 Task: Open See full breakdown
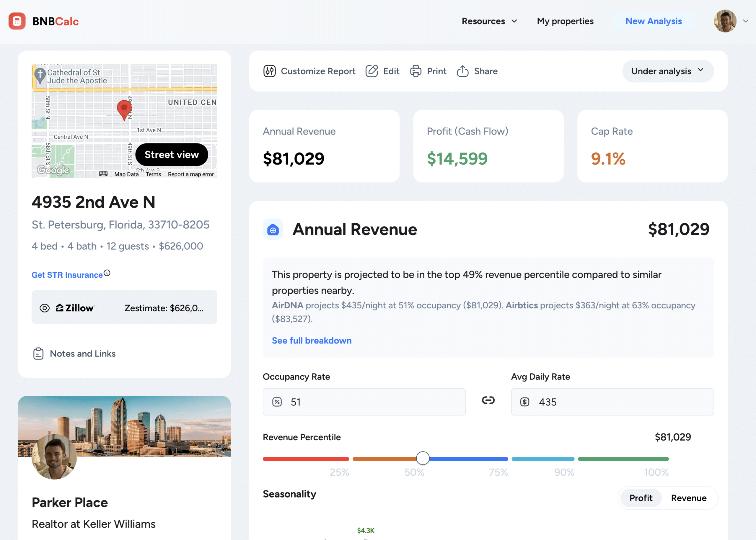point(312,341)
